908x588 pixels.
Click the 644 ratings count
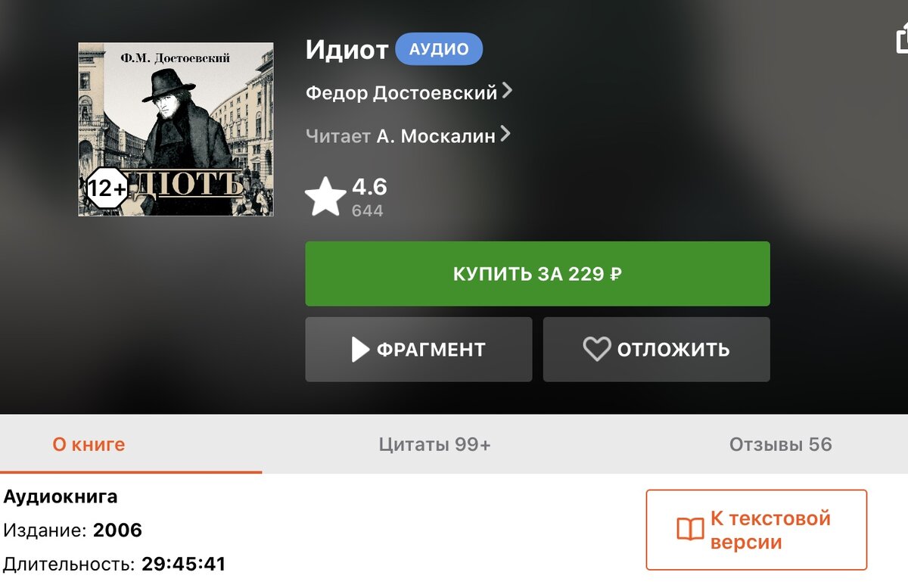(367, 210)
